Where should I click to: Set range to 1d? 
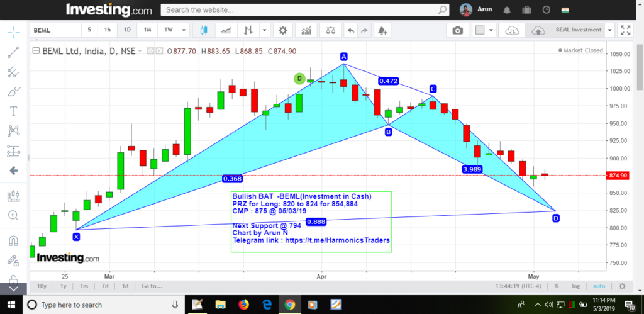(125, 286)
